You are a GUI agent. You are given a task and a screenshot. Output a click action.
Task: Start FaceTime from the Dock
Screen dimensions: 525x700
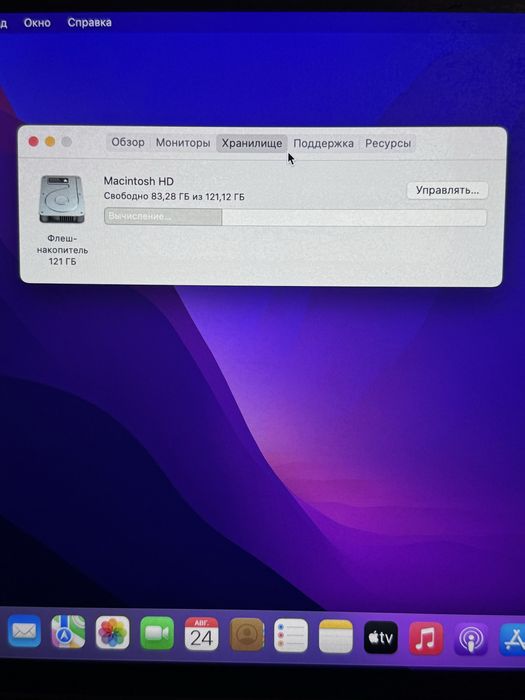[x=157, y=633]
